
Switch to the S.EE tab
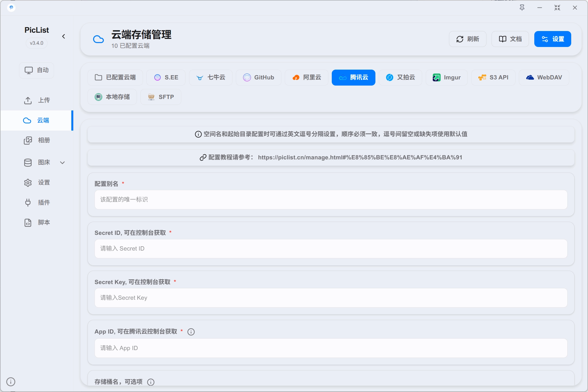(166, 77)
